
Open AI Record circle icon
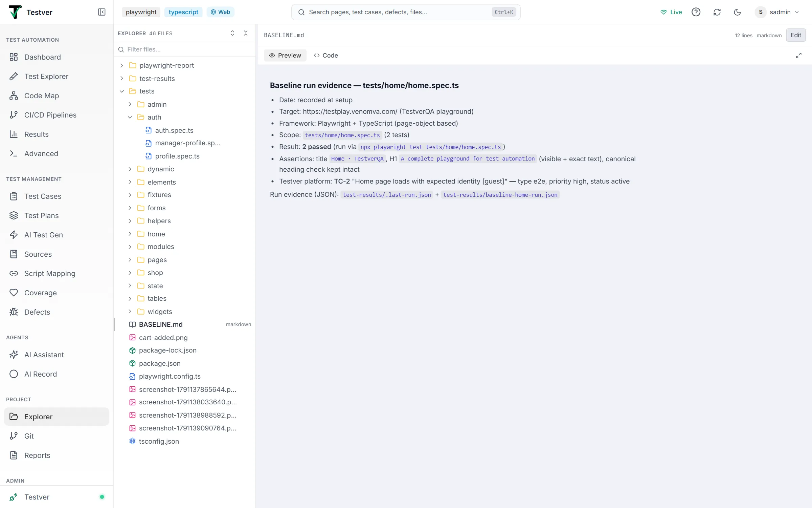point(14,374)
